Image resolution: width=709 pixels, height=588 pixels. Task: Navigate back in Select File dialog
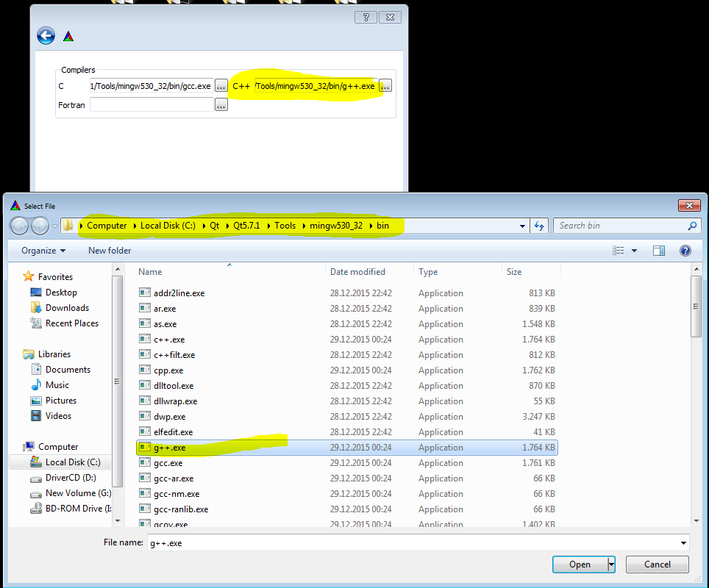point(19,226)
